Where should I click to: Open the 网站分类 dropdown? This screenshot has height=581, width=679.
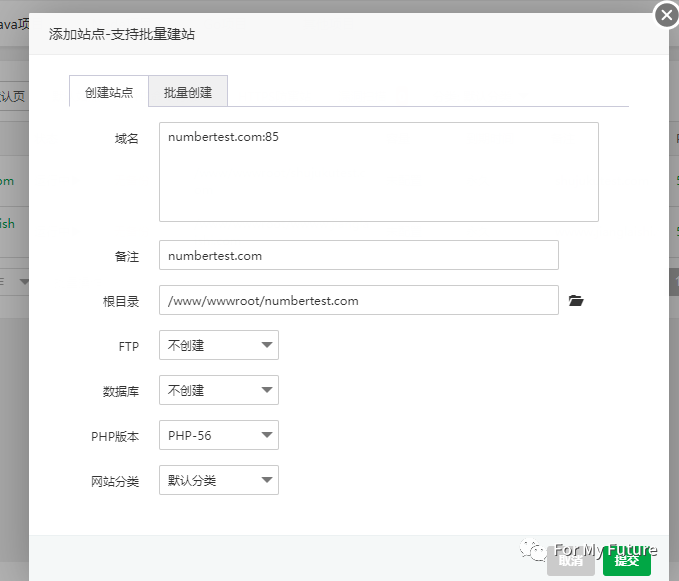[219, 480]
